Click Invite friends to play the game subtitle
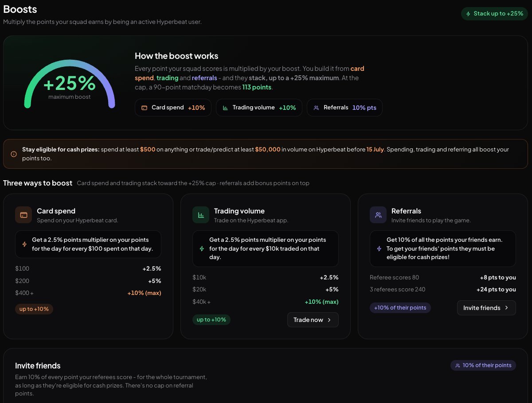This screenshot has width=532, height=403. pos(431,220)
